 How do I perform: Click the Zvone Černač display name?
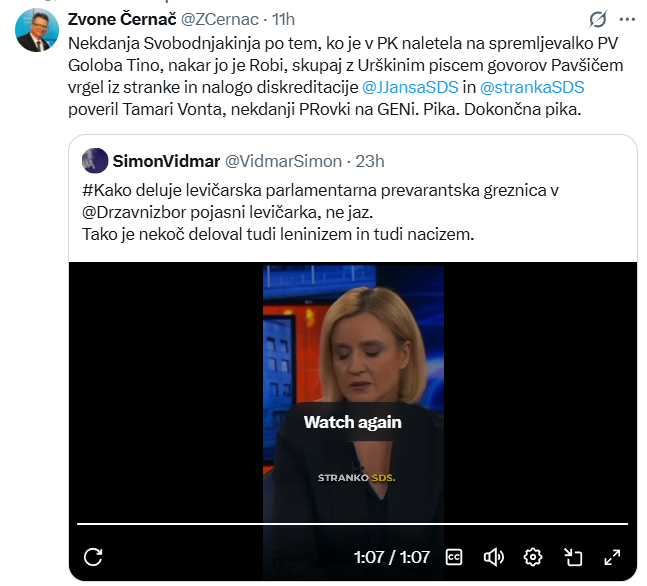click(x=122, y=19)
